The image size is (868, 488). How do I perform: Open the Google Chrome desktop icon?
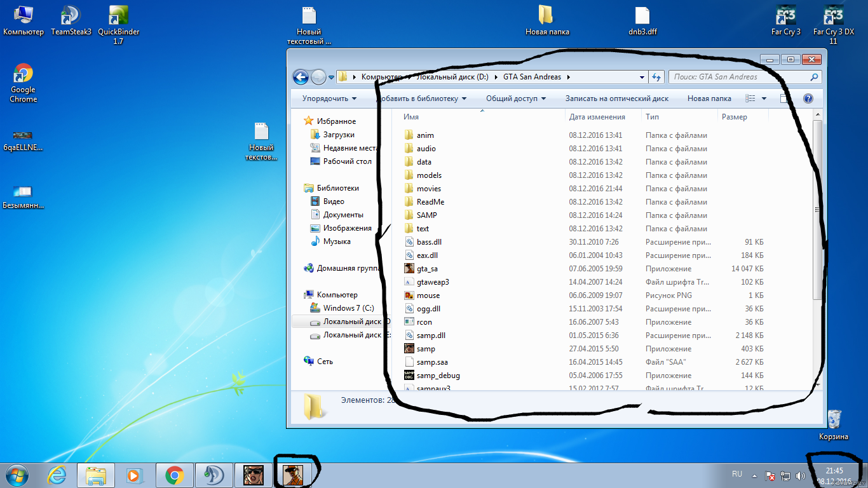click(24, 83)
